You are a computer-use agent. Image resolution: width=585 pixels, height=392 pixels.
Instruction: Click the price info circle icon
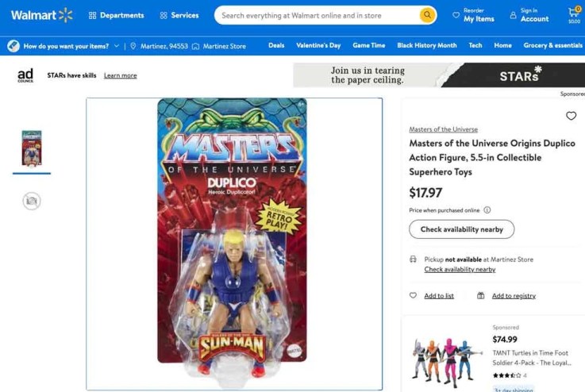pyautogui.click(x=487, y=210)
